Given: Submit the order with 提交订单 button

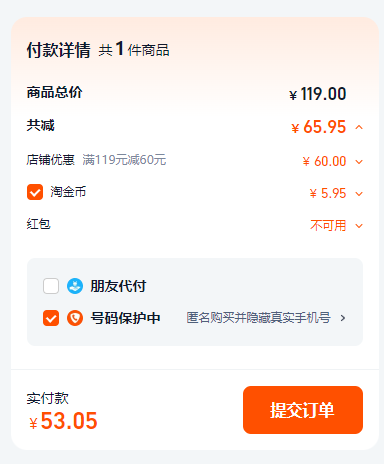Looking at the screenshot, I should [x=303, y=410].
